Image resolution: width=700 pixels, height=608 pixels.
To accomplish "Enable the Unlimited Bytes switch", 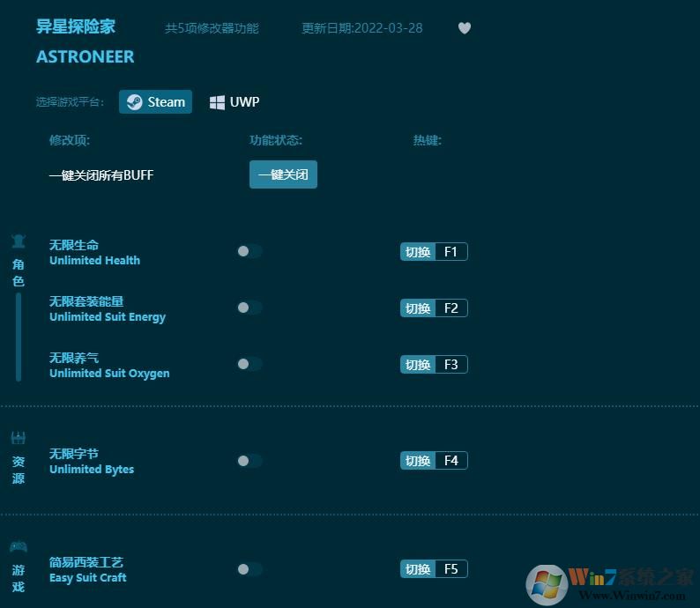I will point(249,460).
